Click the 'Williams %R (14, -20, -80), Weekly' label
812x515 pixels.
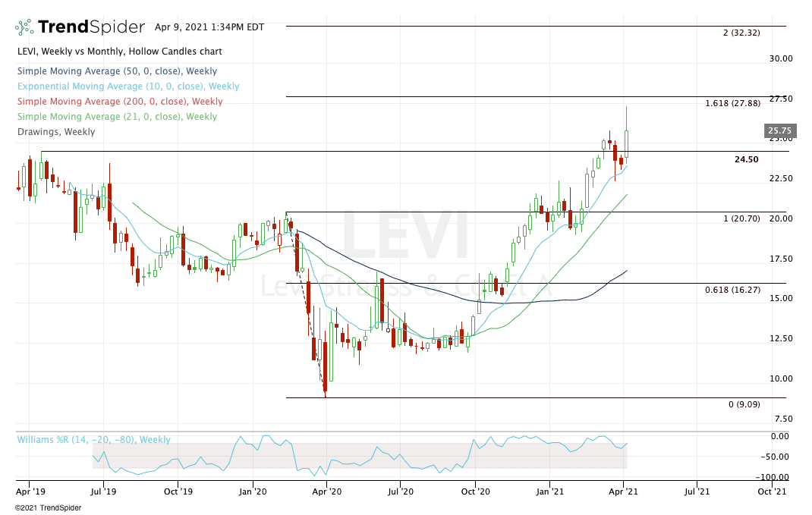click(94, 439)
